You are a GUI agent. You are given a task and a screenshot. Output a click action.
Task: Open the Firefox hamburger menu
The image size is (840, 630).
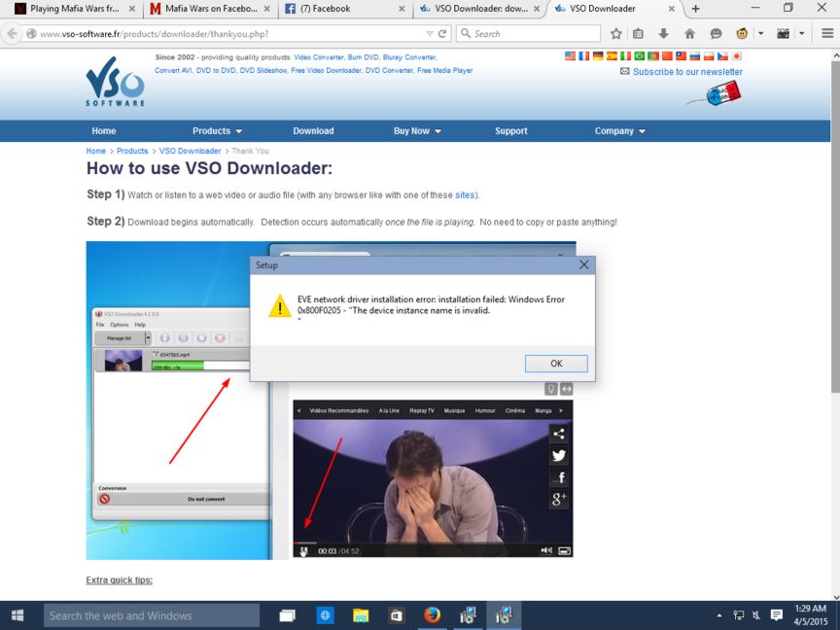[x=827, y=34]
